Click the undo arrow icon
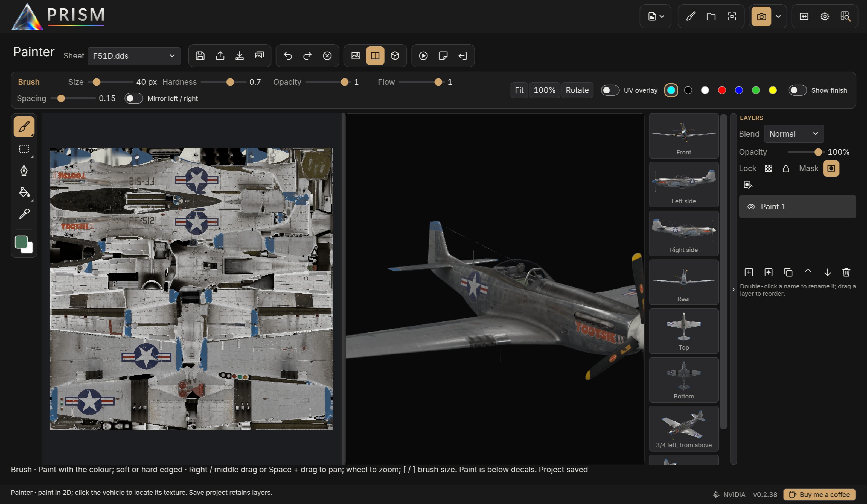867x504 pixels. point(288,56)
